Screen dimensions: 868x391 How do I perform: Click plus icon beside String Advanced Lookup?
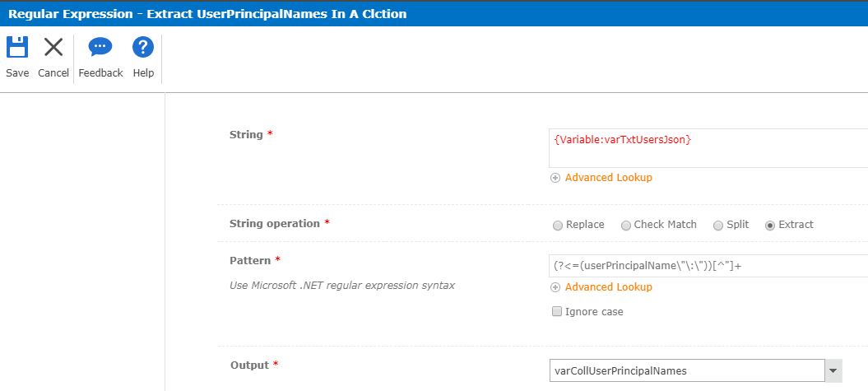(x=555, y=178)
